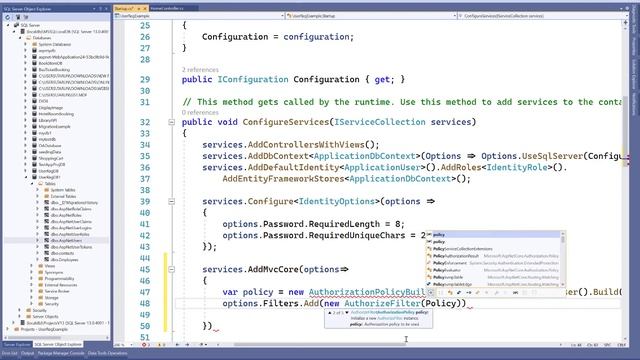Click the error count indicator in editor status
640x360 pixels.
coord(146,345)
